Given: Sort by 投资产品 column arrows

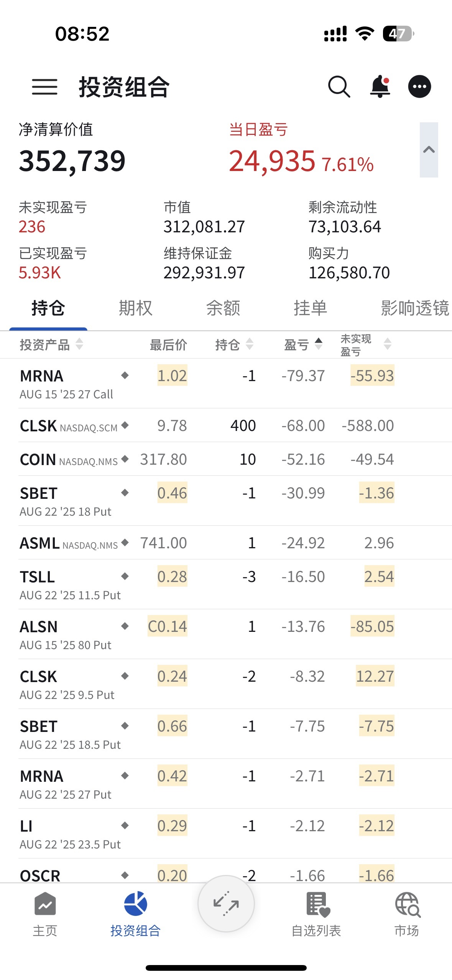Looking at the screenshot, I should click(79, 344).
